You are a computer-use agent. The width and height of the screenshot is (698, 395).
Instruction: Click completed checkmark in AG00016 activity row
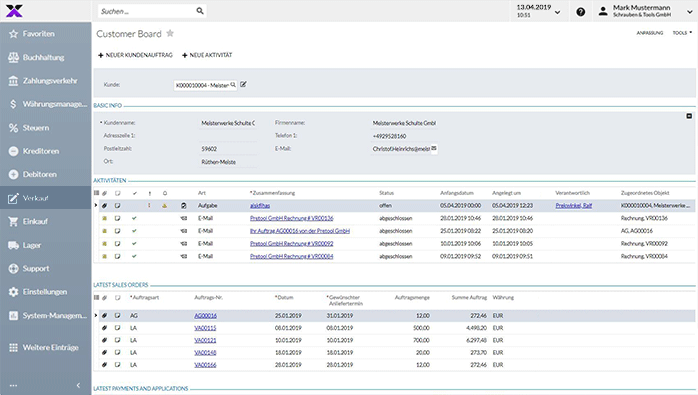pyautogui.click(x=134, y=231)
